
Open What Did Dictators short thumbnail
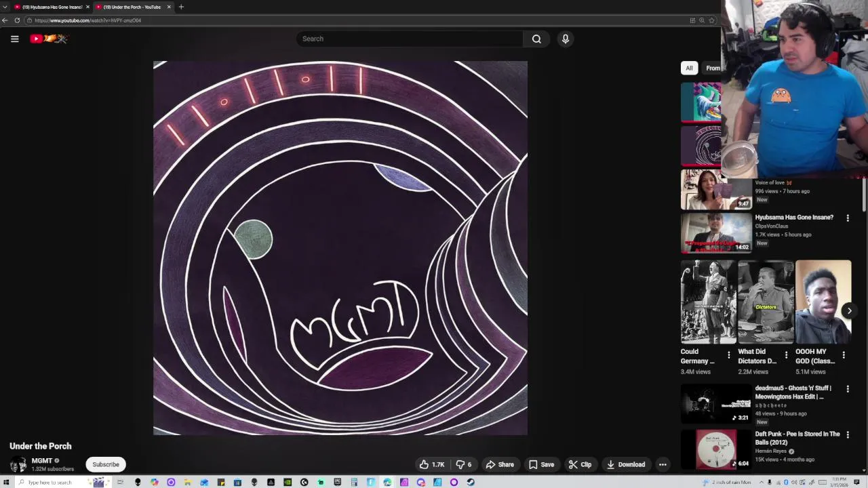pyautogui.click(x=766, y=302)
